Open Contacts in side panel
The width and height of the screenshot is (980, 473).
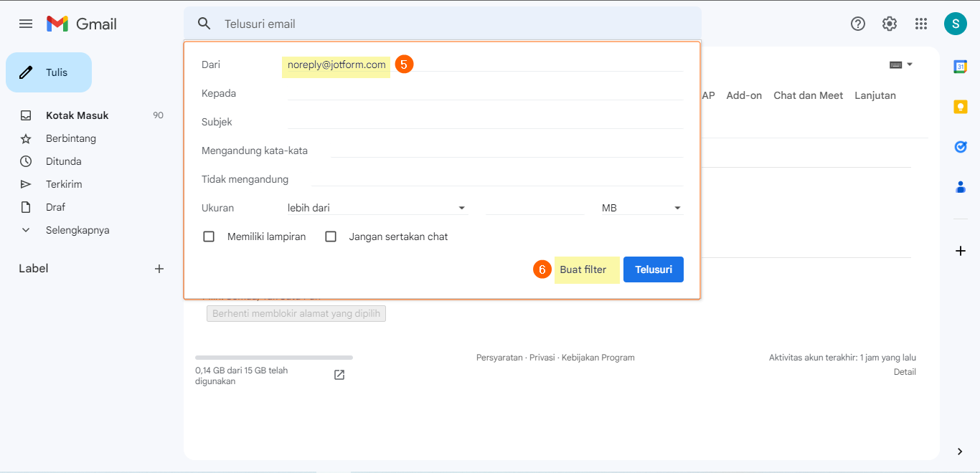pos(961,187)
